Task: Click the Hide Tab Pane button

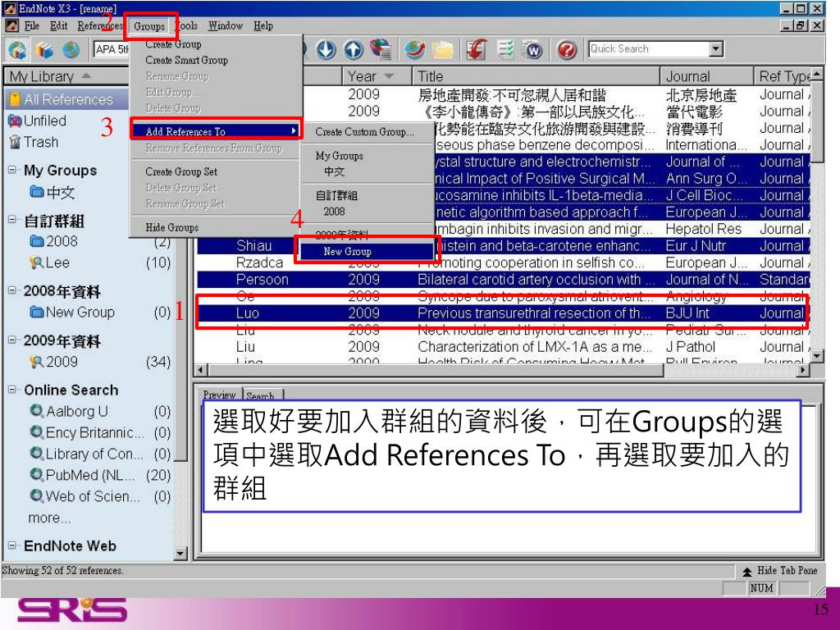Action: point(780,571)
